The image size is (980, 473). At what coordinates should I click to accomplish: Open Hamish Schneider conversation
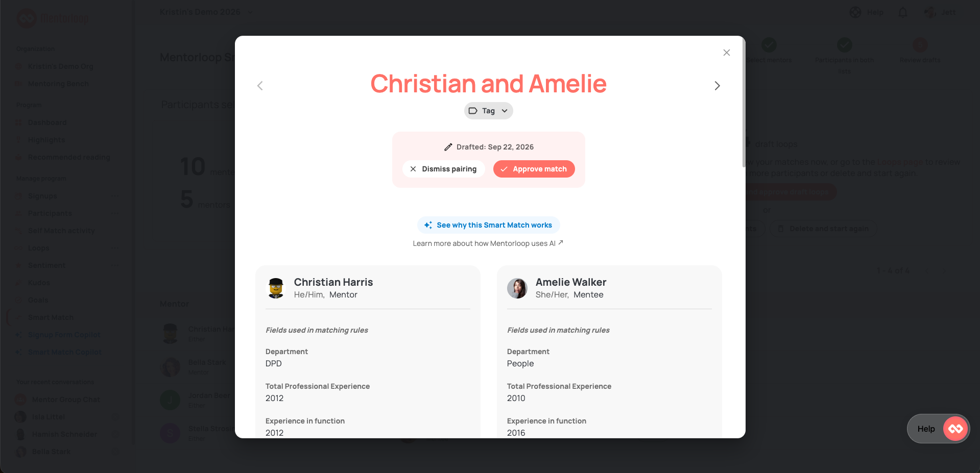pos(64,434)
